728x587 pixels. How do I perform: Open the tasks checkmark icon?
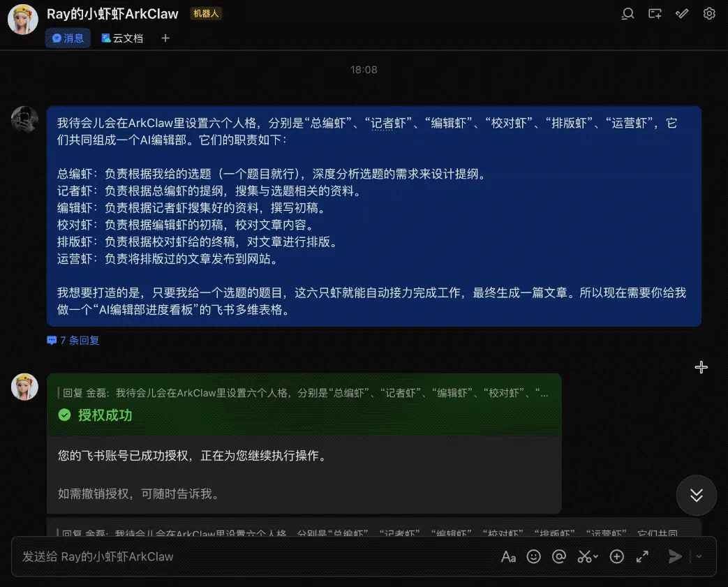click(682, 14)
